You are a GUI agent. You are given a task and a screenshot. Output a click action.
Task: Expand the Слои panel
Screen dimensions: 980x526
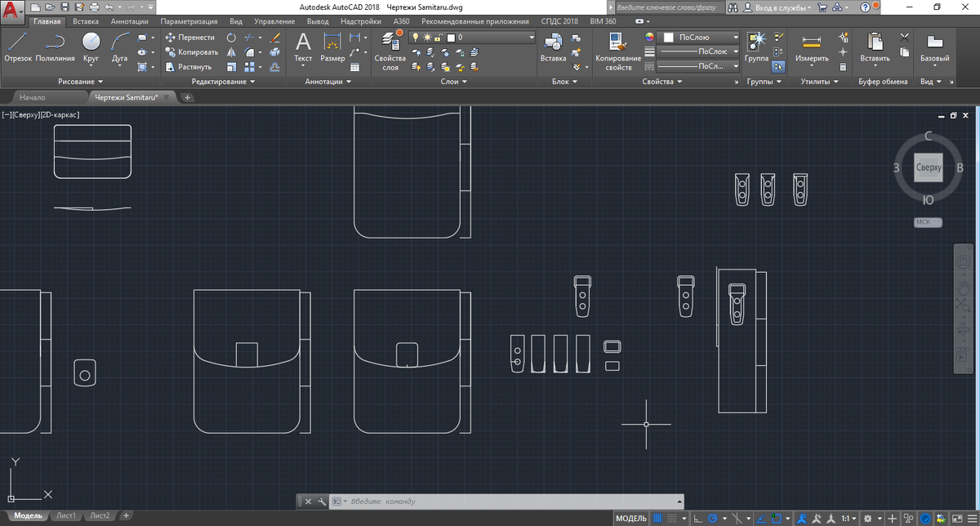453,82
